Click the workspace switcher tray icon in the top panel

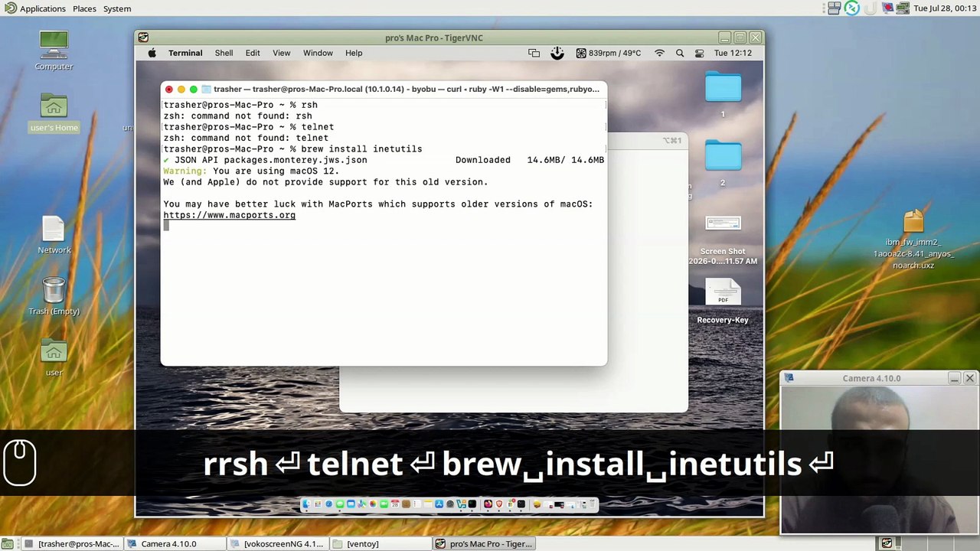pyautogui.click(x=834, y=8)
